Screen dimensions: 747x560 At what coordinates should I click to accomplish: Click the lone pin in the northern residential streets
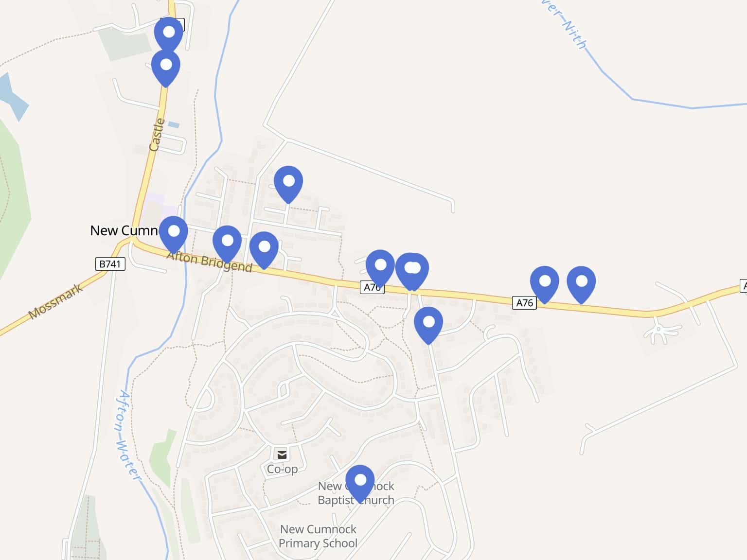pyautogui.click(x=288, y=183)
